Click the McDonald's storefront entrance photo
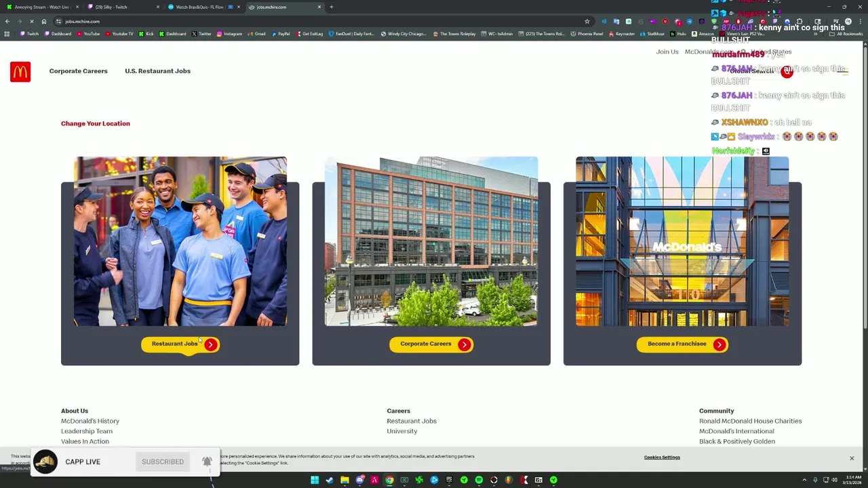 pyautogui.click(x=682, y=241)
